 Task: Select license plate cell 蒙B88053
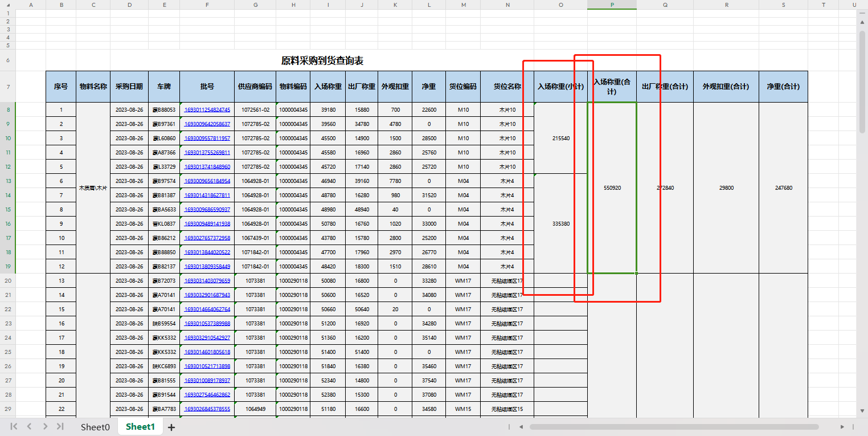(x=164, y=109)
